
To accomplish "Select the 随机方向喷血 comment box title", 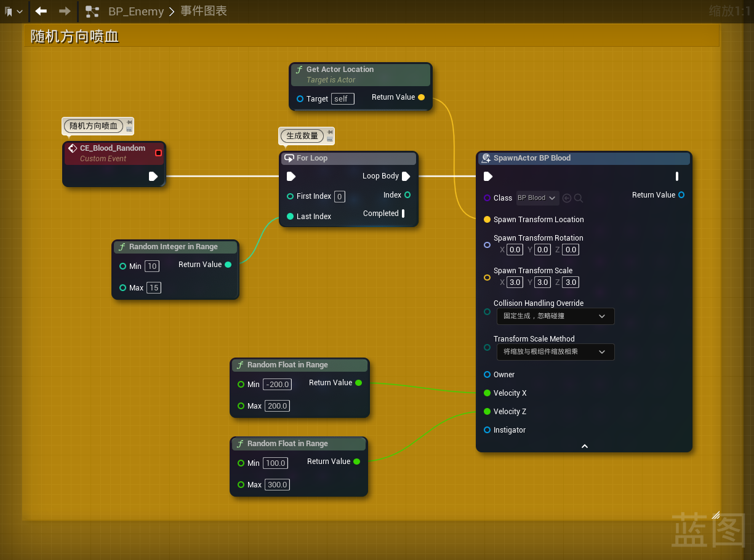I will pyautogui.click(x=75, y=36).
